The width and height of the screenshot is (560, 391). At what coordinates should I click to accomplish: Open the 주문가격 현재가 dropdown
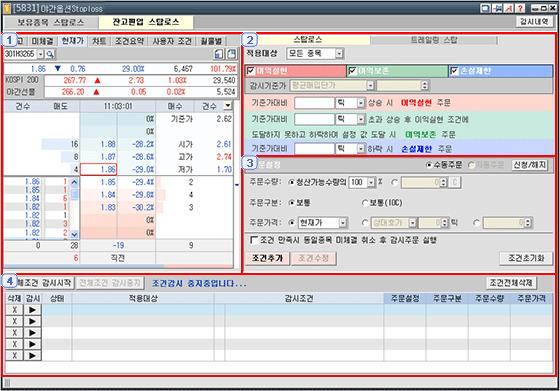tap(343, 223)
